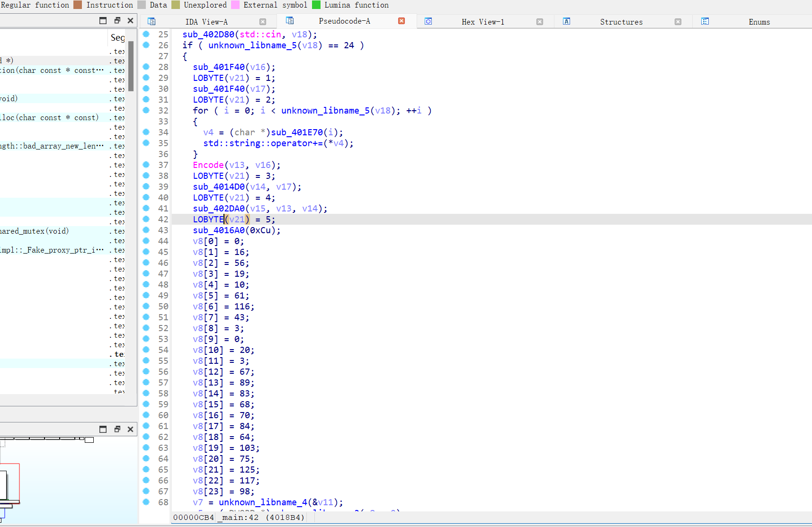Toggle breakpoint dot on line 37
The height and width of the screenshot is (527, 812).
(x=146, y=165)
